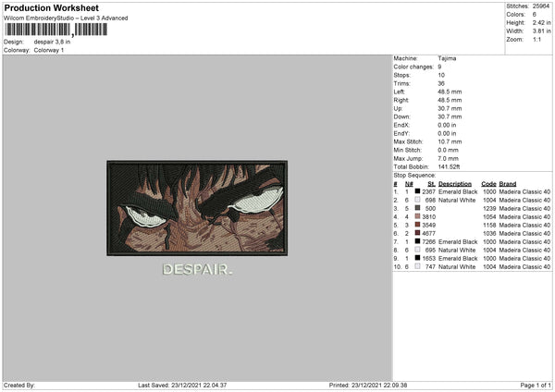Click the Wilcom EmbroideryStudio – Level 3 Advanced line
Viewport: 555px width, 392px height.
(66, 18)
